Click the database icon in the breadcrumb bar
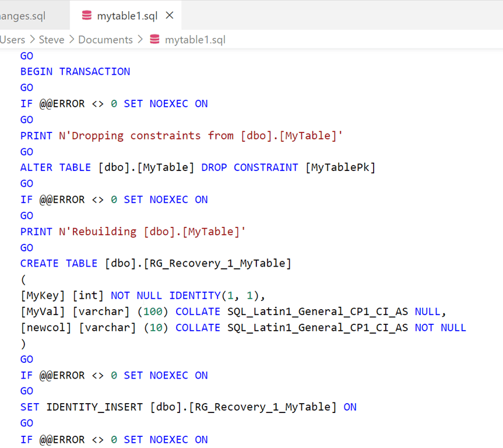 [154, 39]
